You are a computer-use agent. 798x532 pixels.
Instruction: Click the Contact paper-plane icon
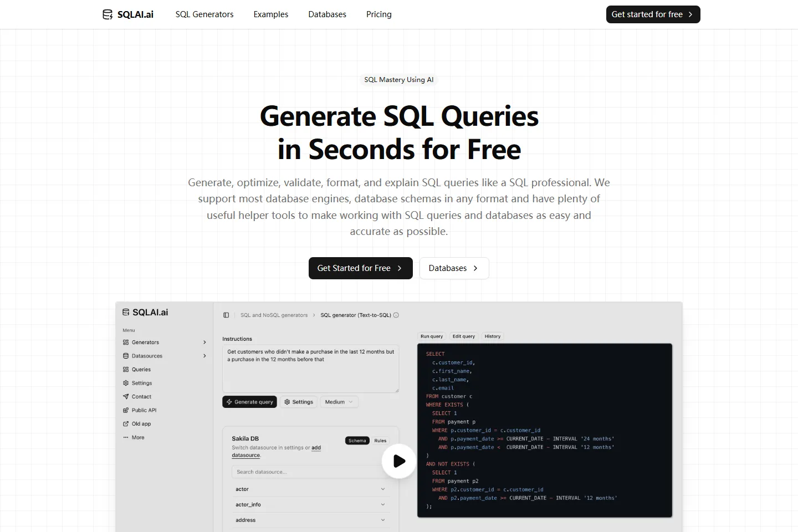click(x=126, y=397)
